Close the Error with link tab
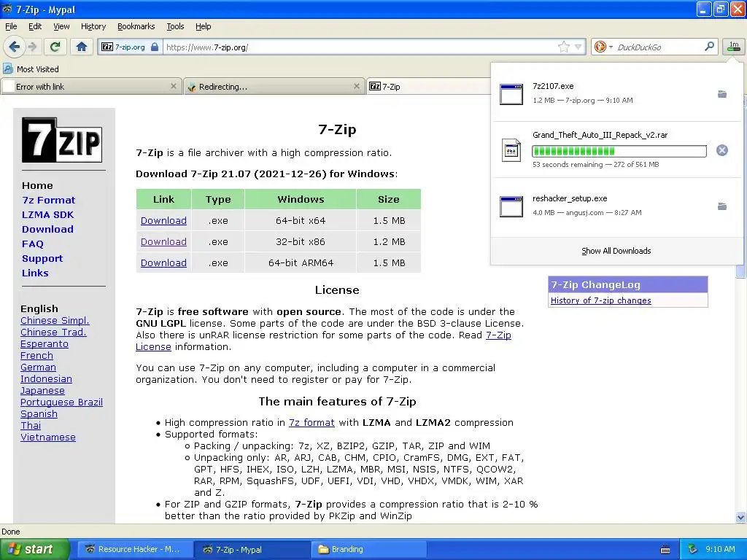 174,86
